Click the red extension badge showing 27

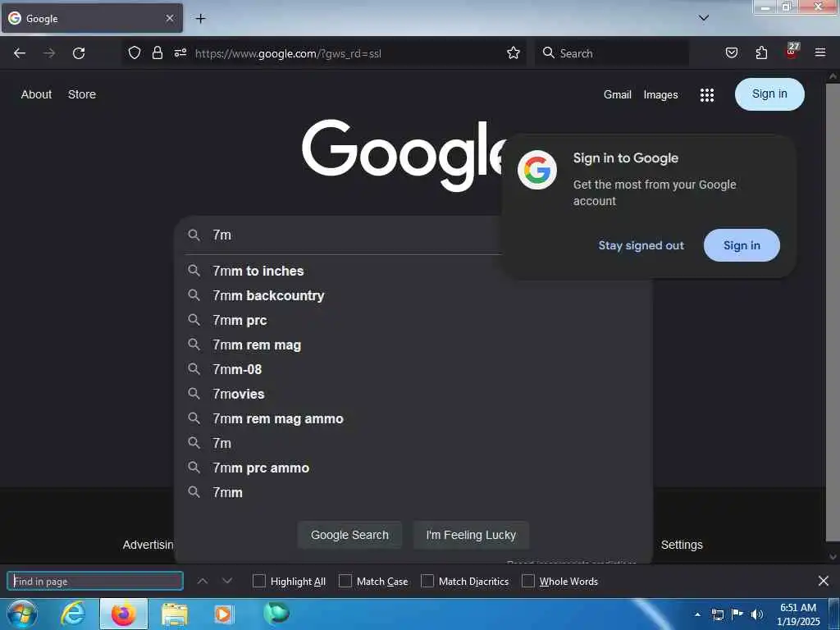tap(792, 52)
